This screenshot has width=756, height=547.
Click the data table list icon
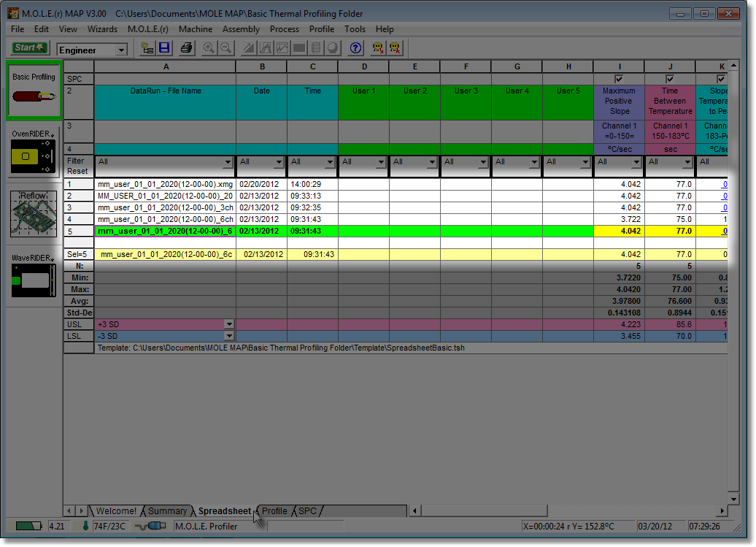pos(316,48)
